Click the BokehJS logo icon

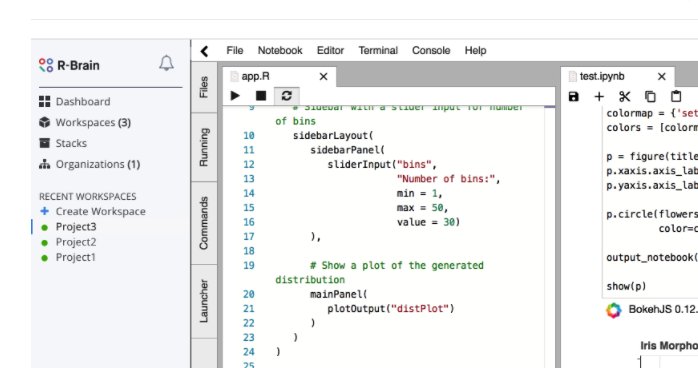tap(613, 310)
